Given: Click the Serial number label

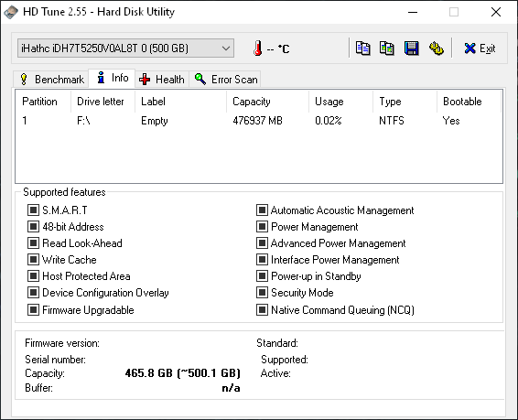Looking at the screenshot, I should pyautogui.click(x=55, y=360).
